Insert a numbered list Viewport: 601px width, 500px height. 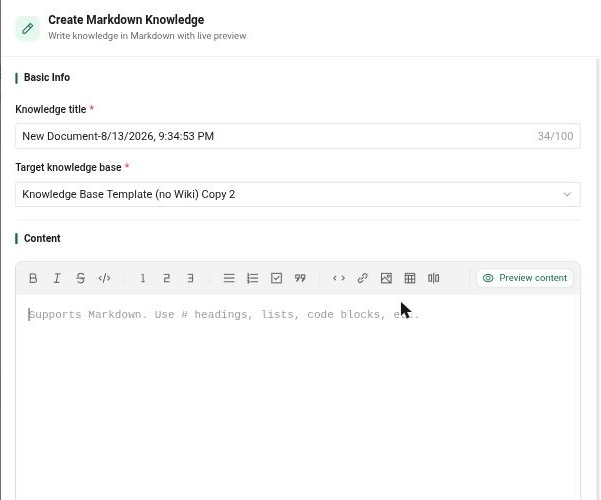point(253,278)
